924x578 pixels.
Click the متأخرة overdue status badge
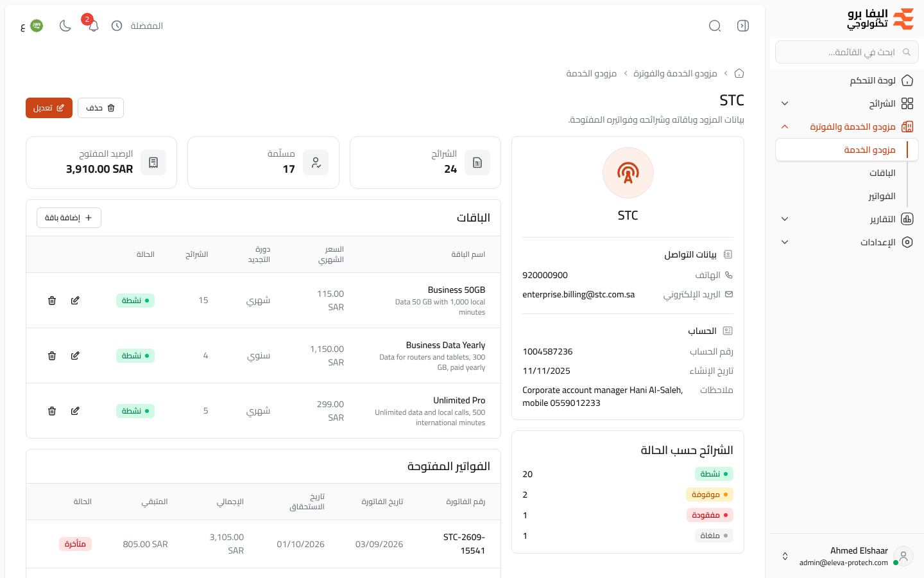(x=75, y=544)
